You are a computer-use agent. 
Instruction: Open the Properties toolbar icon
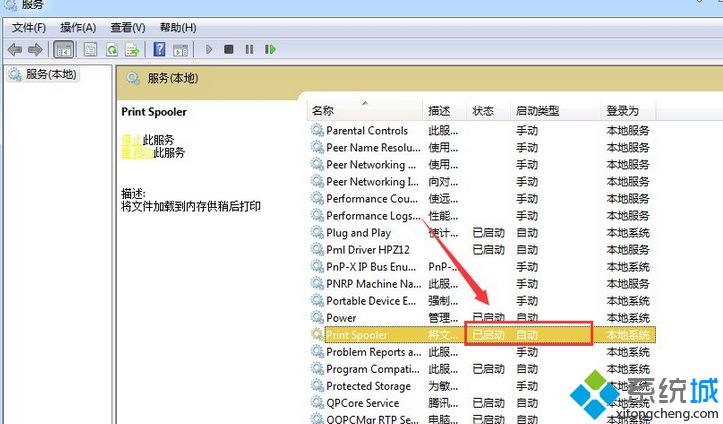(90, 49)
